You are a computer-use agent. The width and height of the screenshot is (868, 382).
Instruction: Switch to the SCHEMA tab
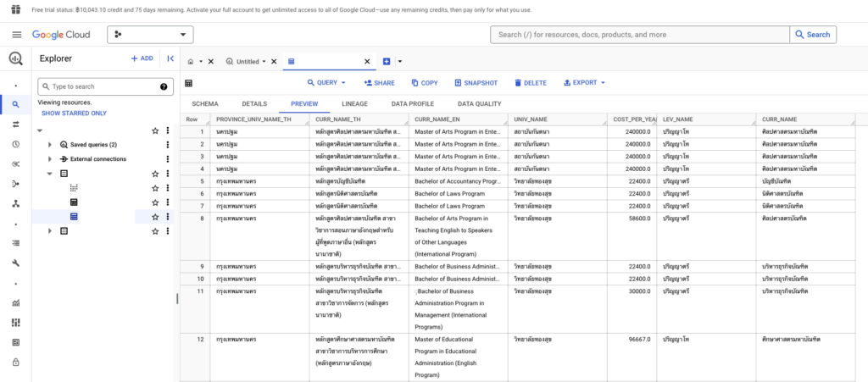(x=205, y=104)
